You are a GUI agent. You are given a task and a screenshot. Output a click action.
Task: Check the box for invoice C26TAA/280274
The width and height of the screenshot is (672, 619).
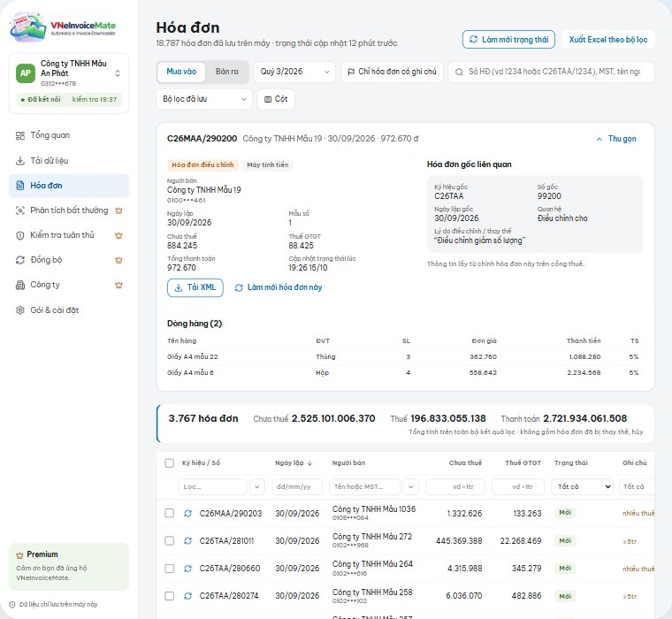169,596
